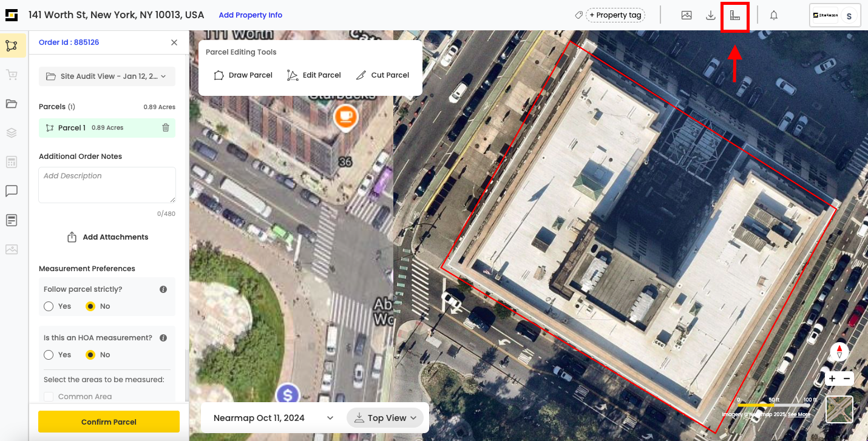The width and height of the screenshot is (868, 441).
Task: Check the Common Area checkbox
Action: point(49,397)
